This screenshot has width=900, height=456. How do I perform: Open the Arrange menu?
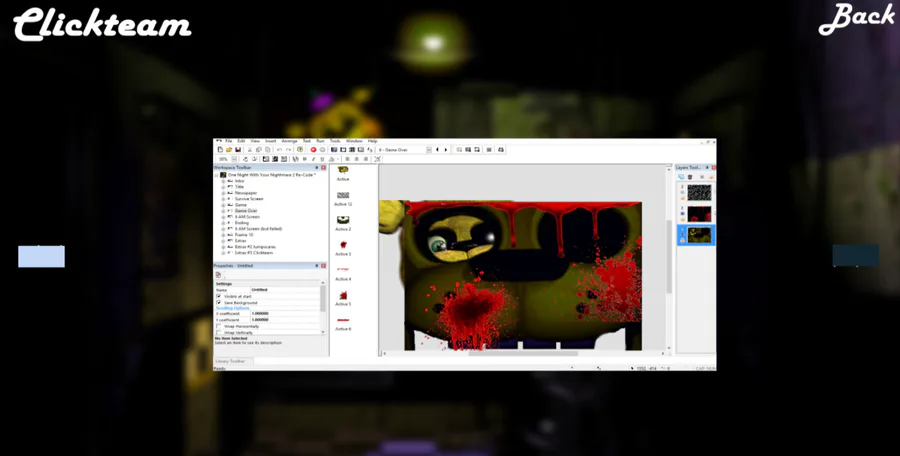(x=289, y=141)
